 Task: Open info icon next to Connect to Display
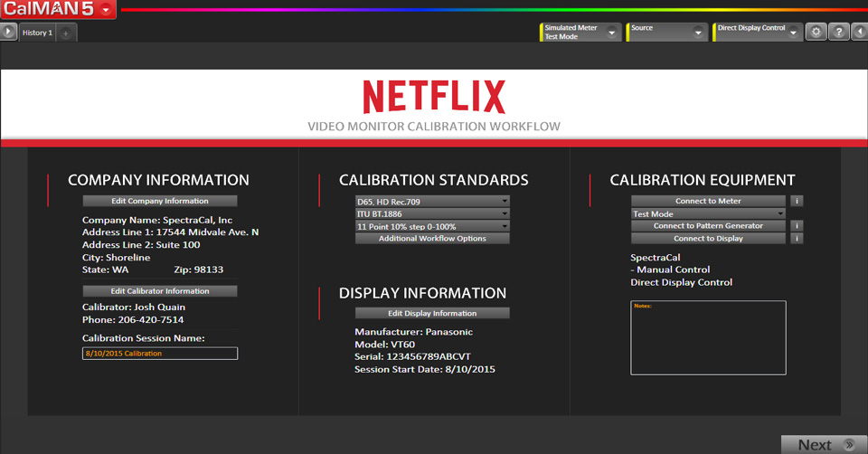tap(797, 239)
